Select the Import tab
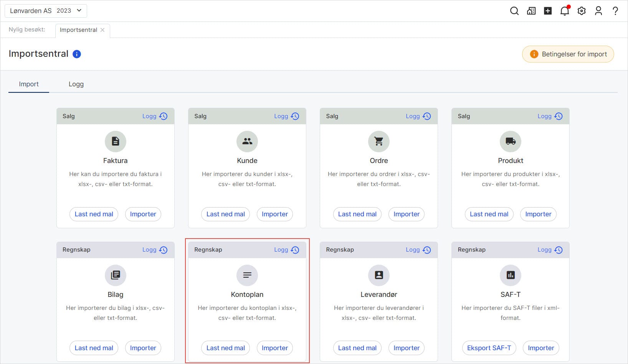This screenshot has width=628, height=364. point(29,84)
